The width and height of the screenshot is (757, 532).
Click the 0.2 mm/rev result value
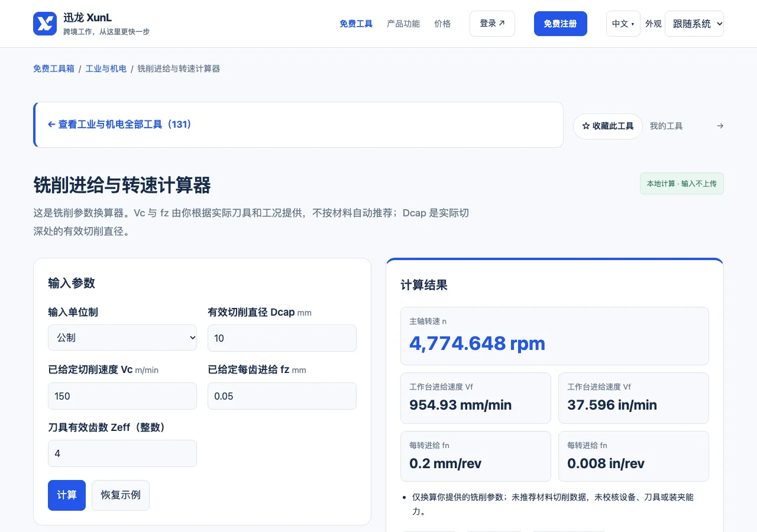445,463
